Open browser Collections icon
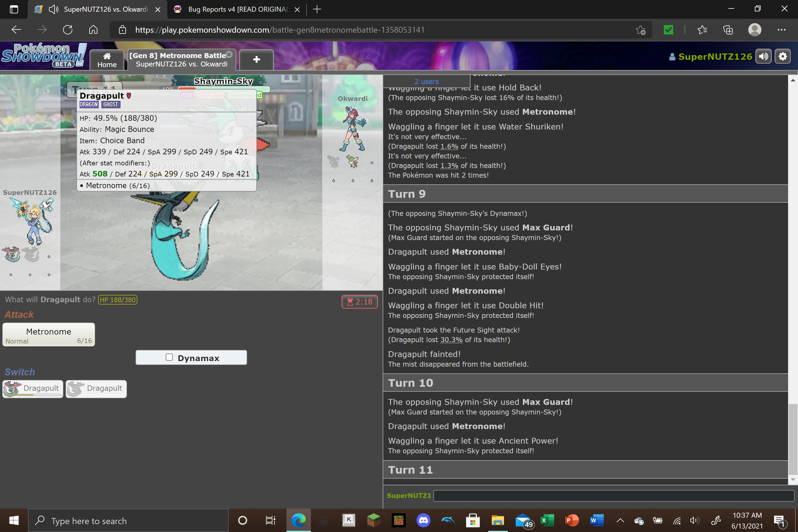The height and width of the screenshot is (532, 798). pos(728,30)
